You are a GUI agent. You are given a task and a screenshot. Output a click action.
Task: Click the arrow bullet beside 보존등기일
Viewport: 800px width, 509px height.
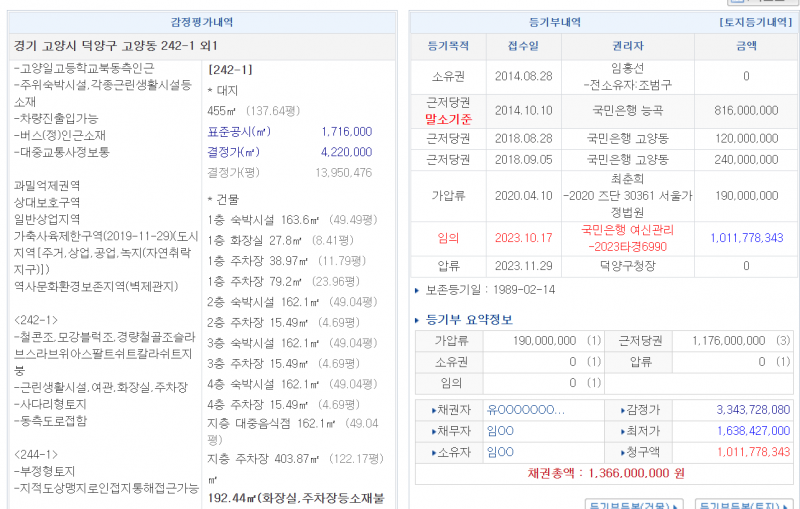click(418, 290)
